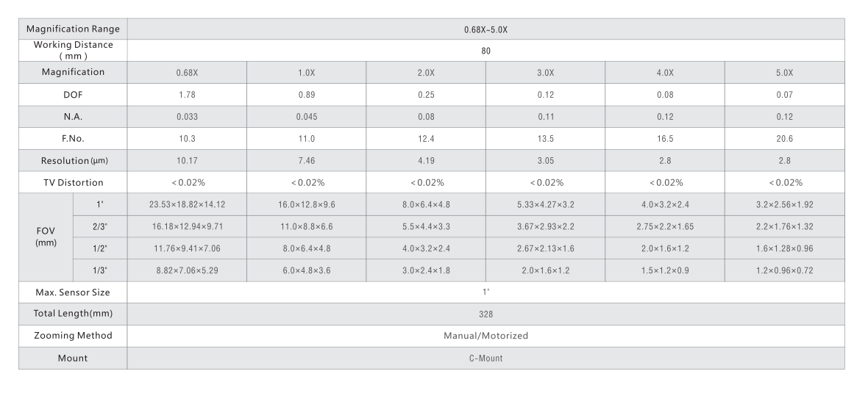Image resolution: width=868 pixels, height=396 pixels.
Task: Click the FOV (mm) row header
Action: tap(46, 237)
